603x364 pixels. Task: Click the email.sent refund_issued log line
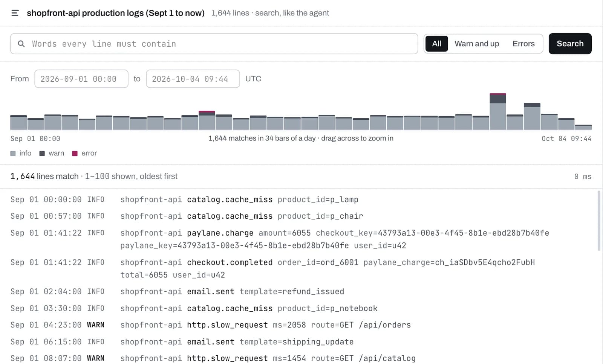301,291
